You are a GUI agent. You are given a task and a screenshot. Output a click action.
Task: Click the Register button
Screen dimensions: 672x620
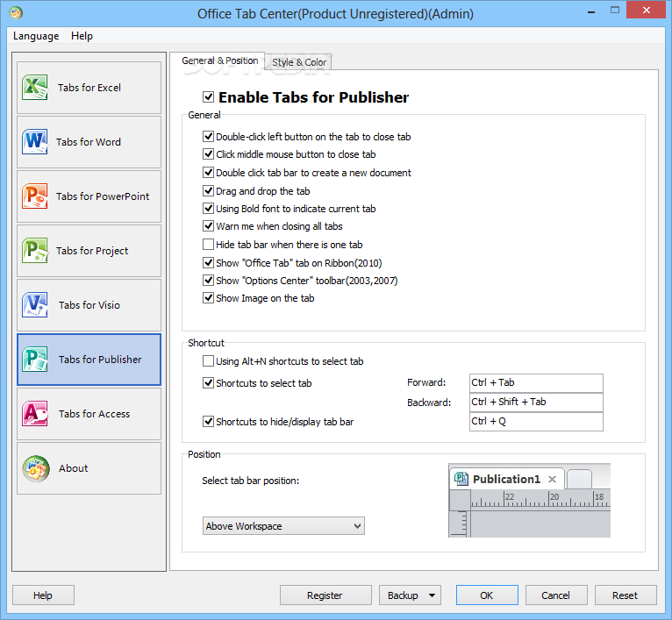click(x=325, y=595)
